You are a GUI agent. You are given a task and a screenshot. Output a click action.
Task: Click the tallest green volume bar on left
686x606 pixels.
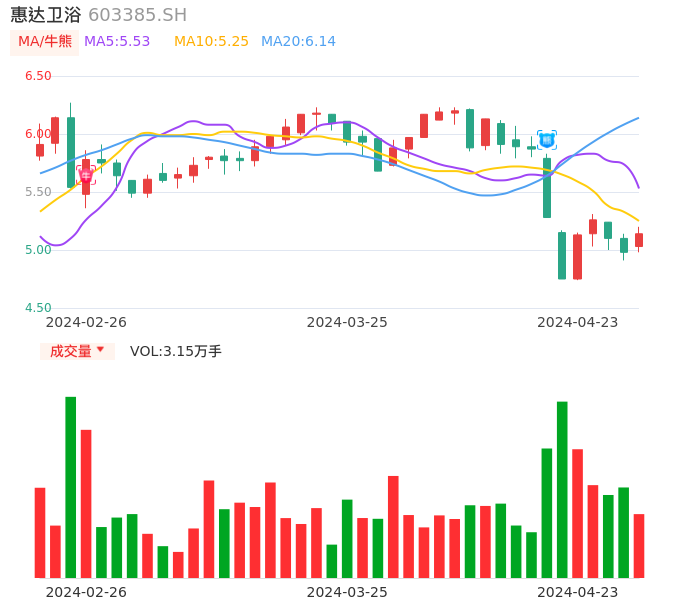71,487
